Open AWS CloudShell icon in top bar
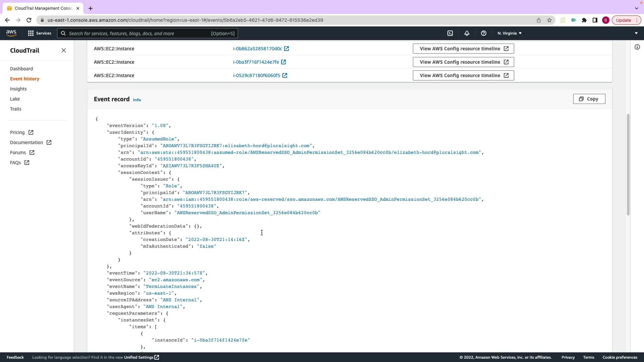 click(x=450, y=33)
